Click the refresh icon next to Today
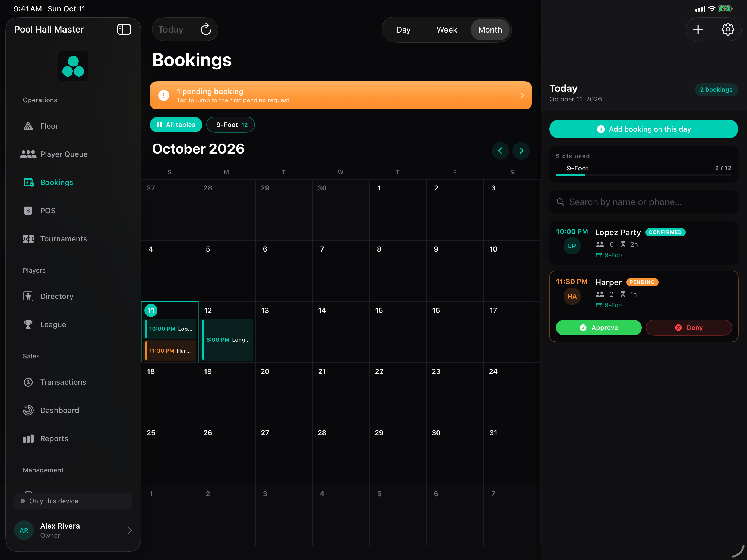 pyautogui.click(x=206, y=29)
